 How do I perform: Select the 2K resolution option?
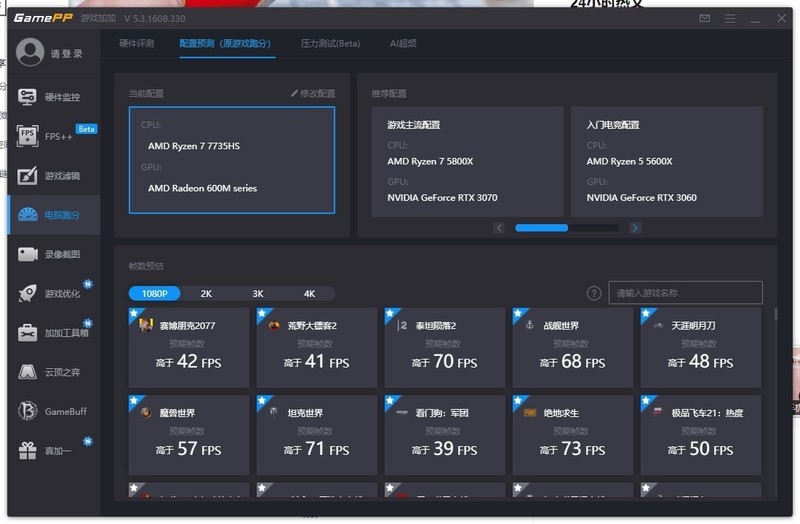coord(206,294)
